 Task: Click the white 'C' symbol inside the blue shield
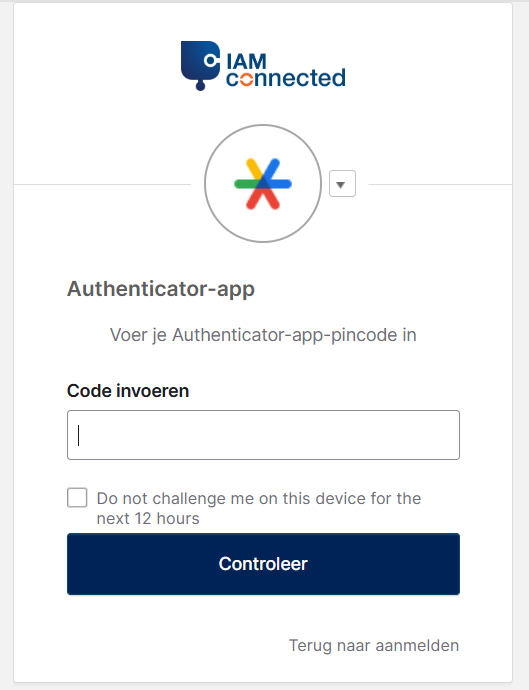211,60
